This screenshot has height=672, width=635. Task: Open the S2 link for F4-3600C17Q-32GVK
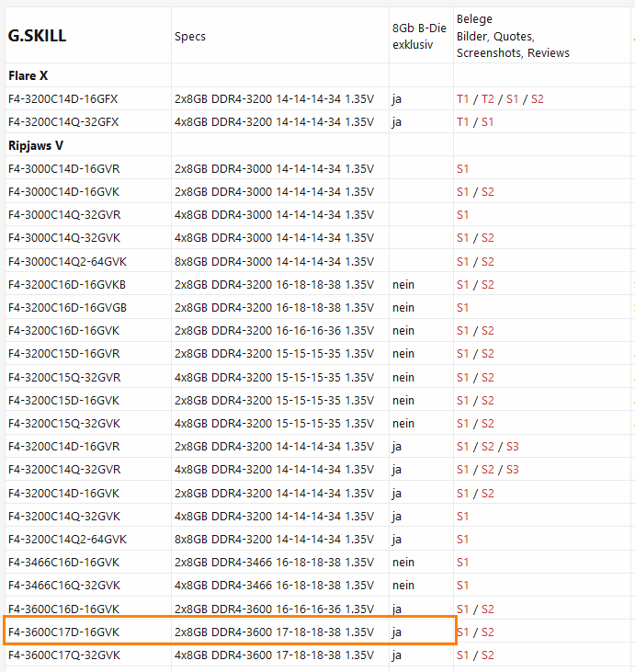[488, 655]
